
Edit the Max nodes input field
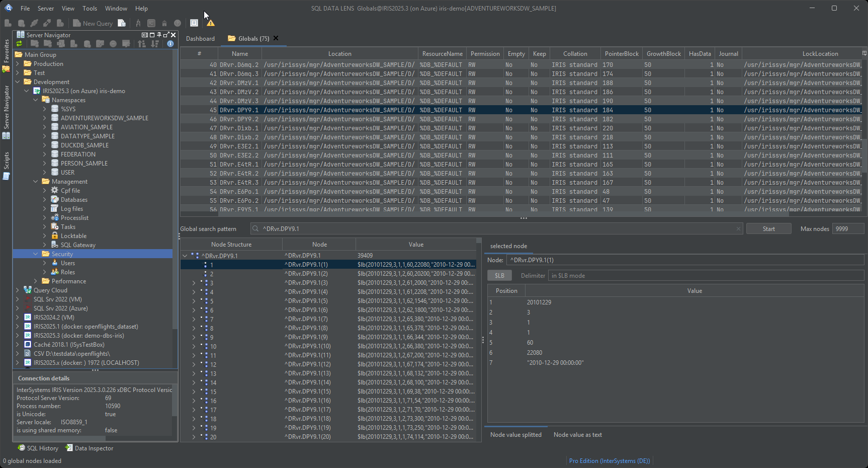pyautogui.click(x=848, y=229)
